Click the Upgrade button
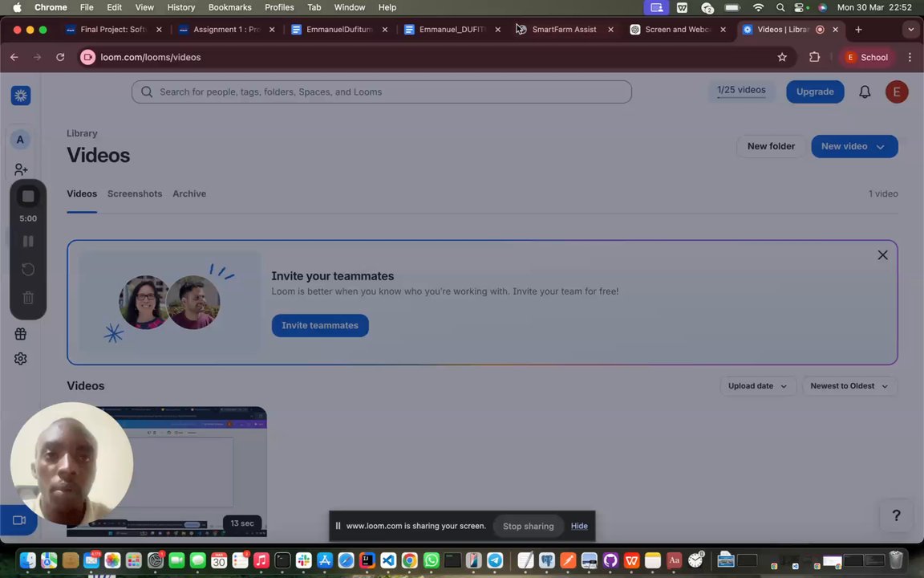924x578 pixels. (x=815, y=92)
